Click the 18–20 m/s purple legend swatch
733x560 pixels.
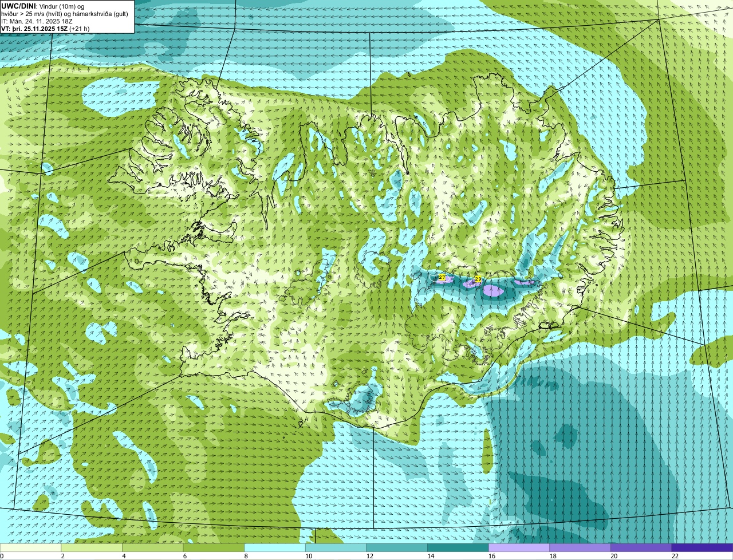tap(580, 548)
